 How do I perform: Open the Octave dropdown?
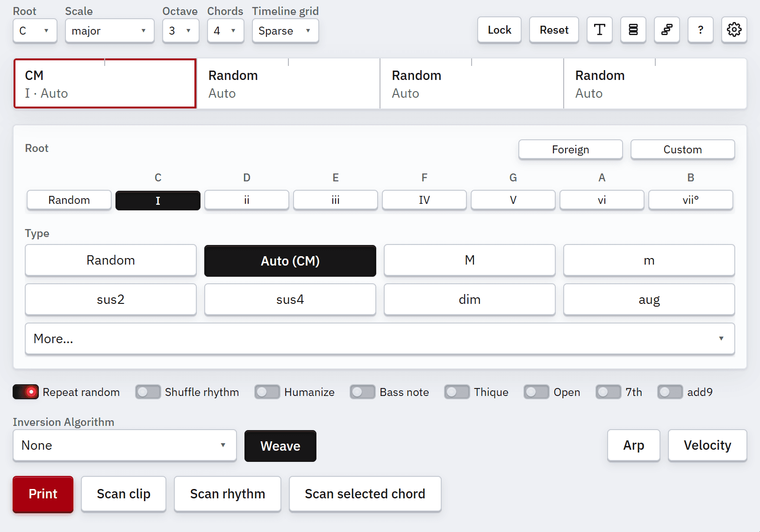(181, 31)
